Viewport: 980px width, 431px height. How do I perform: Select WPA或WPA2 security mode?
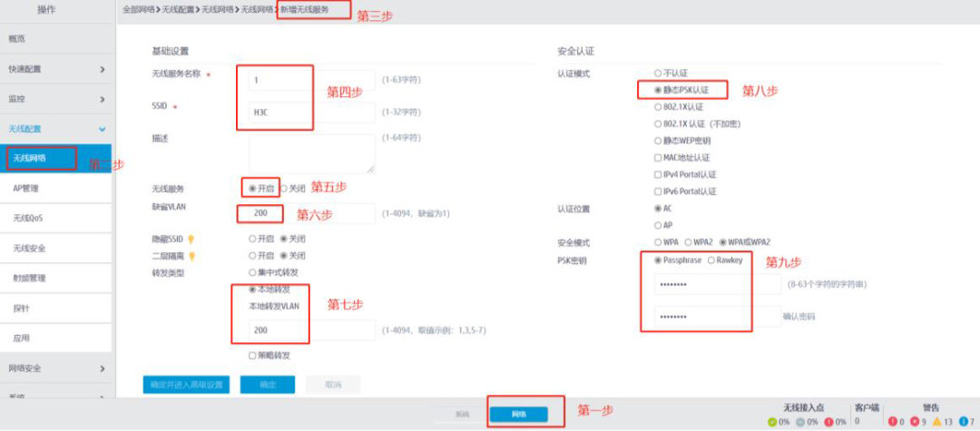(x=723, y=241)
